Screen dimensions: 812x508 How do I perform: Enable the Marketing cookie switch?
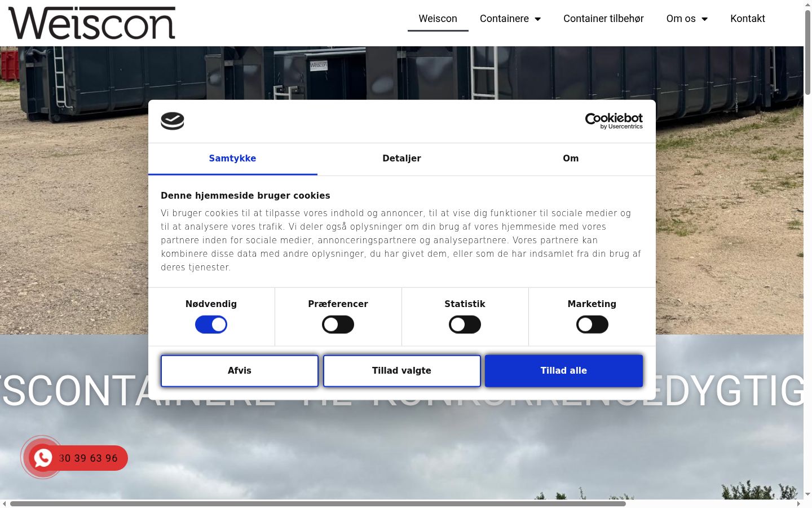click(x=592, y=325)
